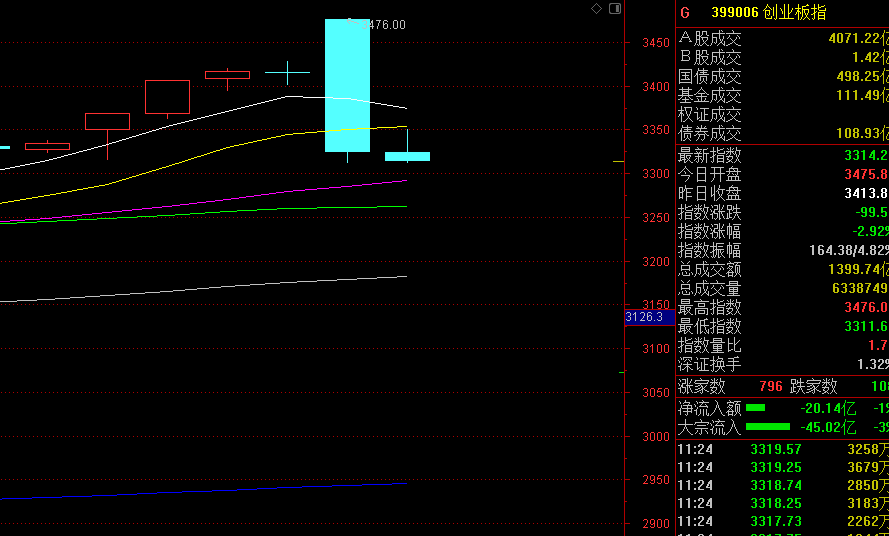Screen dimensions: 889x536
Task: Select the tick row priced 3319.57
Action: tap(783, 450)
